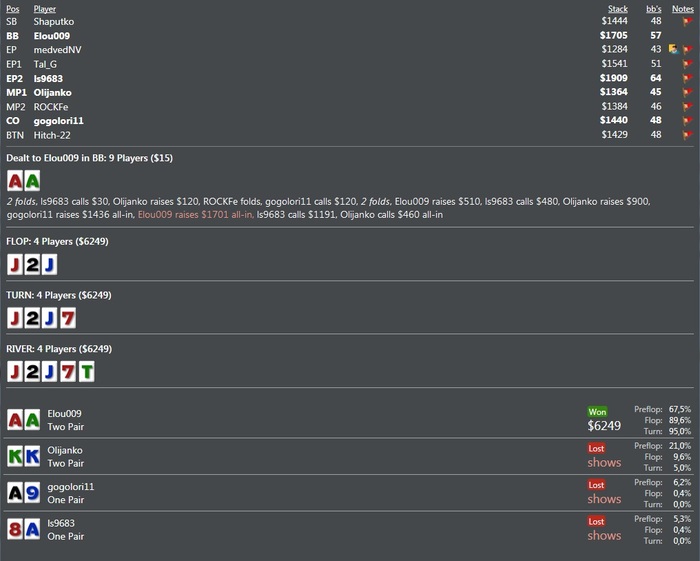Sort by the bb's column header
The width and height of the screenshot is (700, 561).
coord(654,9)
